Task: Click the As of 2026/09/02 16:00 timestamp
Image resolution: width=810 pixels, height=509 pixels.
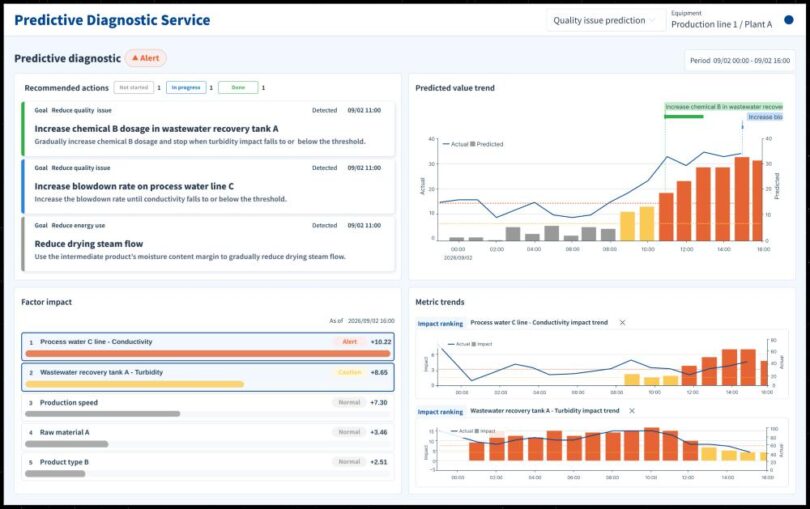Action: tap(362, 321)
